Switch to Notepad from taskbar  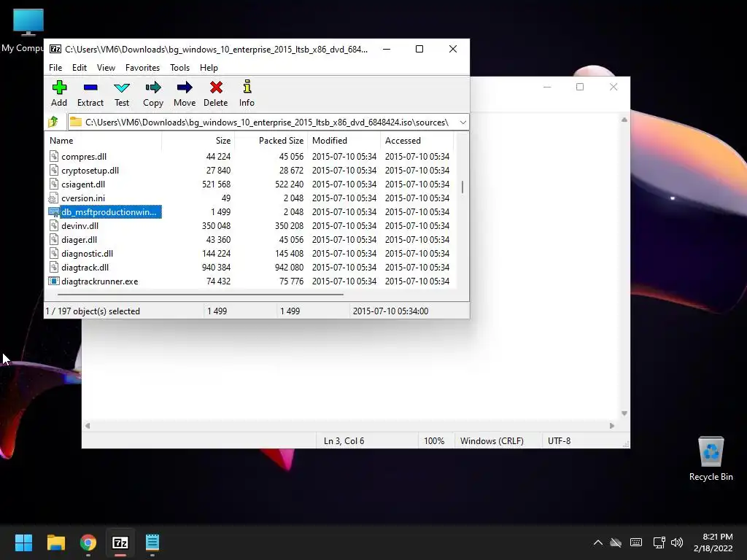tap(152, 542)
